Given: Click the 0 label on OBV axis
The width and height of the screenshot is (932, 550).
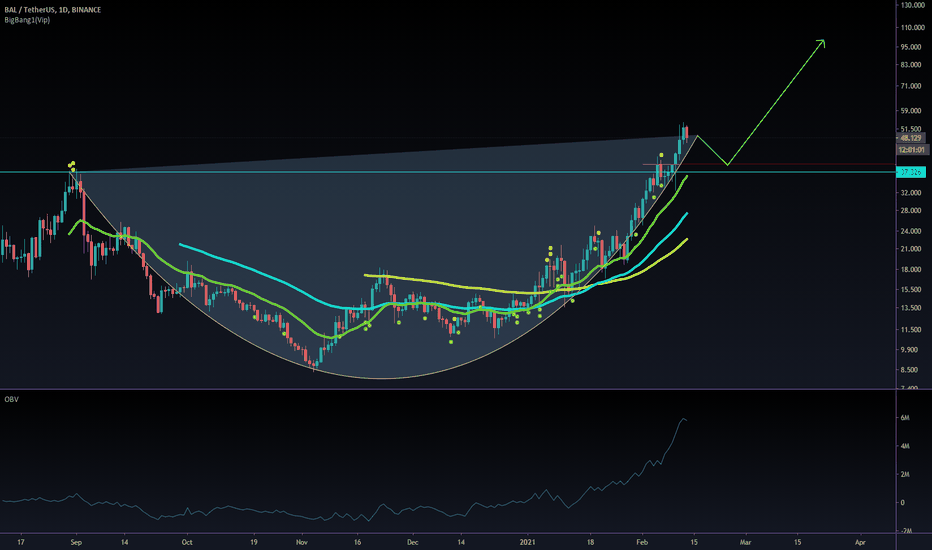Looking at the screenshot, I should (903, 502).
